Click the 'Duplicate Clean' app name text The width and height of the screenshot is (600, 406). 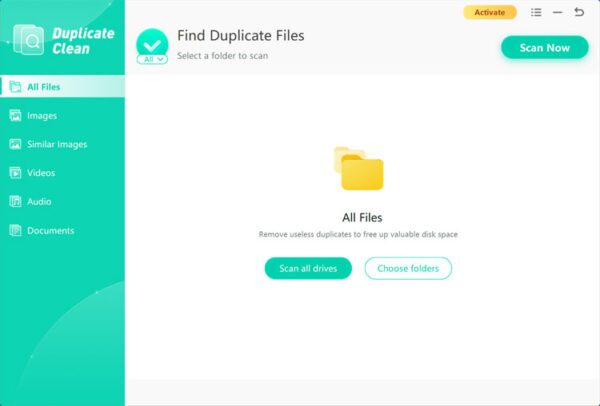pos(83,41)
